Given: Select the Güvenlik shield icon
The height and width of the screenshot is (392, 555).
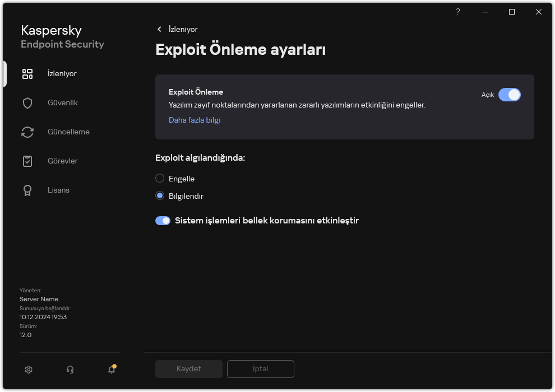Looking at the screenshot, I should pos(27,102).
